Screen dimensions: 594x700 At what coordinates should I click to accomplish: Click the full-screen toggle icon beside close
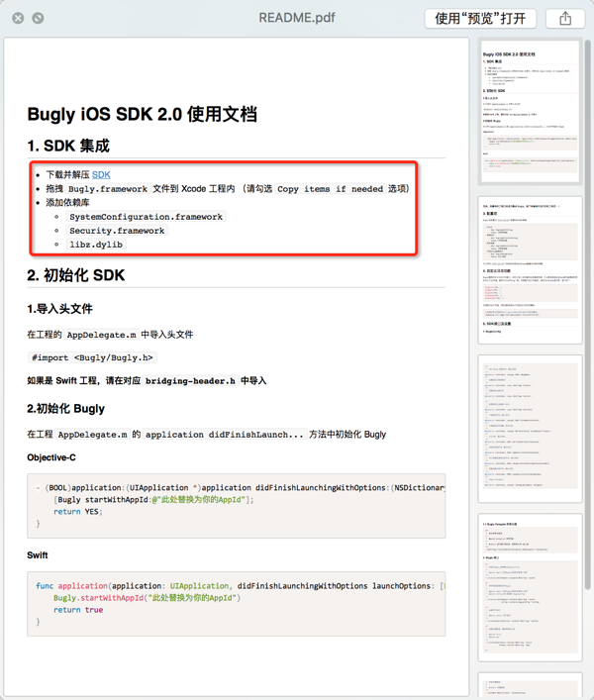38,18
